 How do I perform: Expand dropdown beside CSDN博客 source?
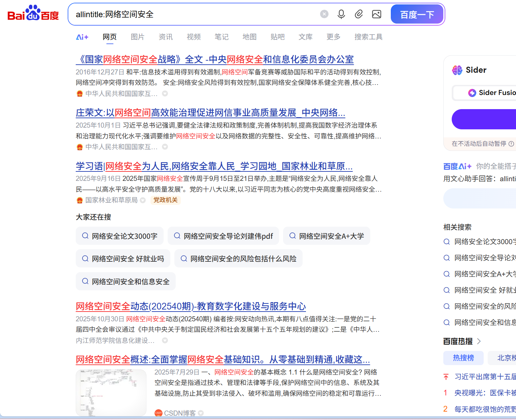coord(201,413)
